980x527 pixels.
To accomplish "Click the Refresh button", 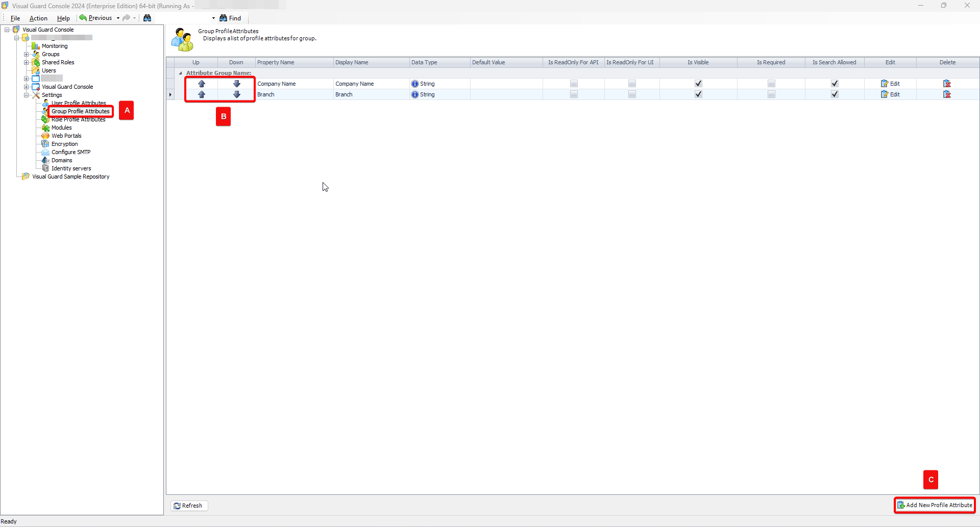I will tap(189, 506).
